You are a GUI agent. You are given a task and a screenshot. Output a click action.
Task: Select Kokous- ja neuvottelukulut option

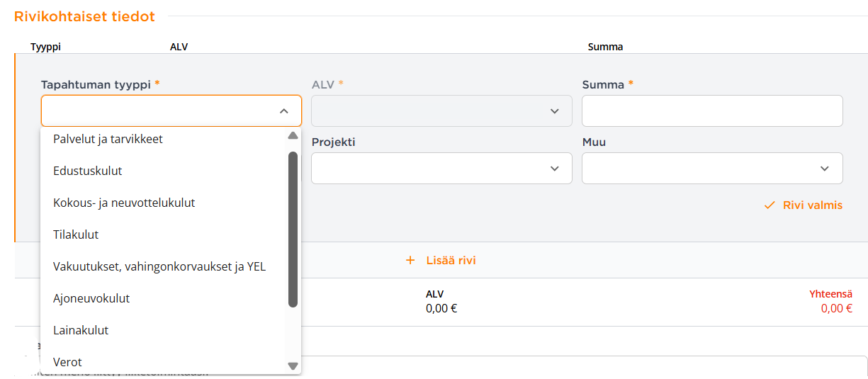[x=124, y=203]
